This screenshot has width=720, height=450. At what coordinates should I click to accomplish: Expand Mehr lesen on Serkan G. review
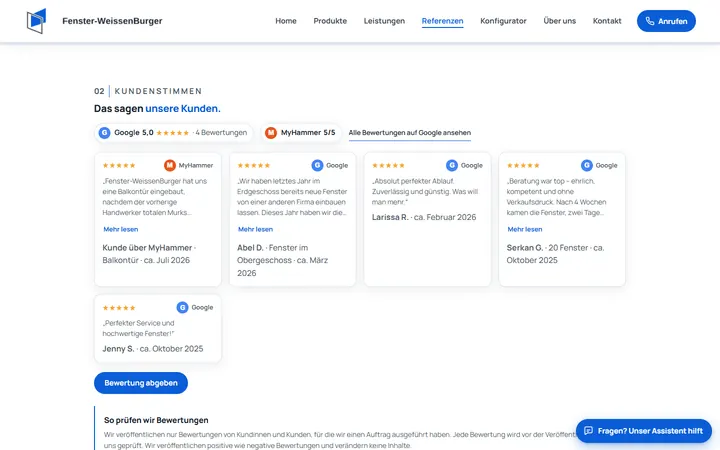525,229
